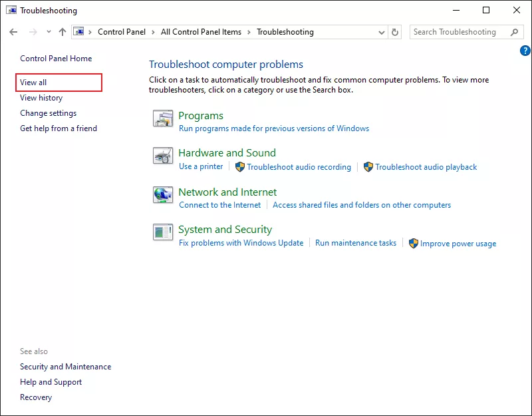532x416 pixels.
Task: Close the Troubleshooting window
Action: 517,10
